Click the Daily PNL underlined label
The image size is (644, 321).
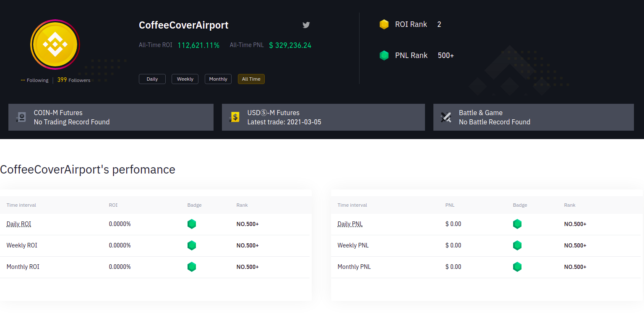[350, 224]
